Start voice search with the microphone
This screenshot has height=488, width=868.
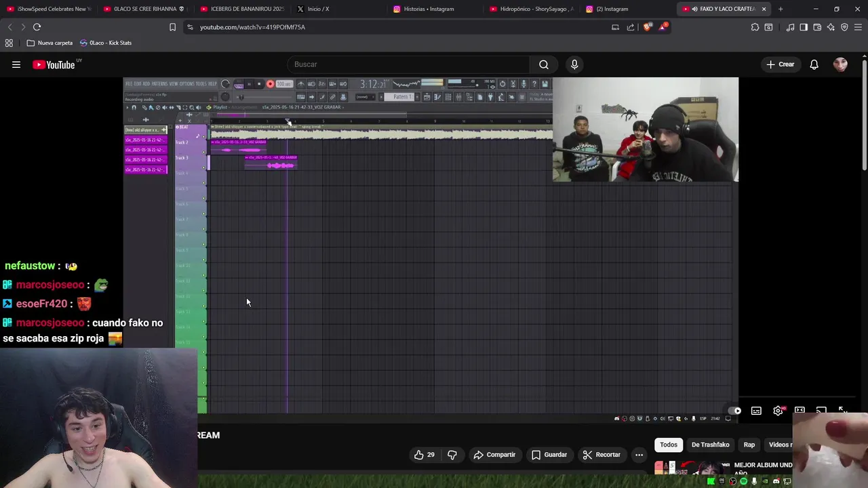click(574, 64)
